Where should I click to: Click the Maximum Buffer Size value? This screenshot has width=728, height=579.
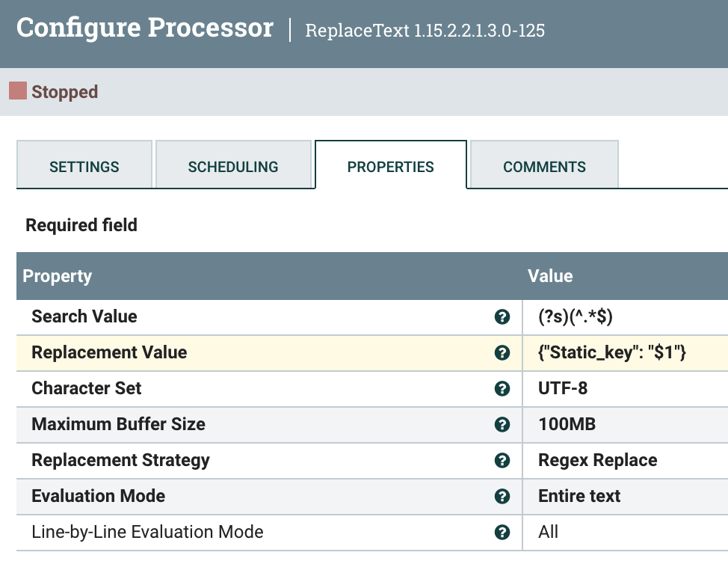pos(567,424)
